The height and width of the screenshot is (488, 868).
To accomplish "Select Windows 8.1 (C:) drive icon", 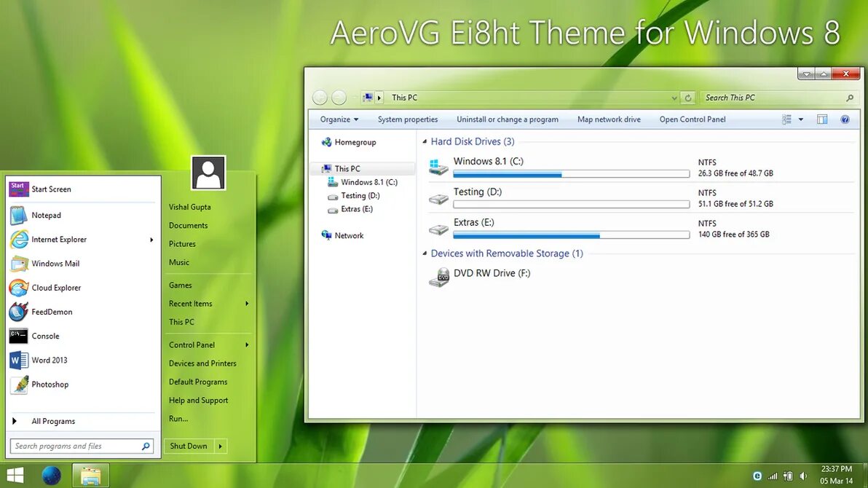I will click(x=438, y=167).
